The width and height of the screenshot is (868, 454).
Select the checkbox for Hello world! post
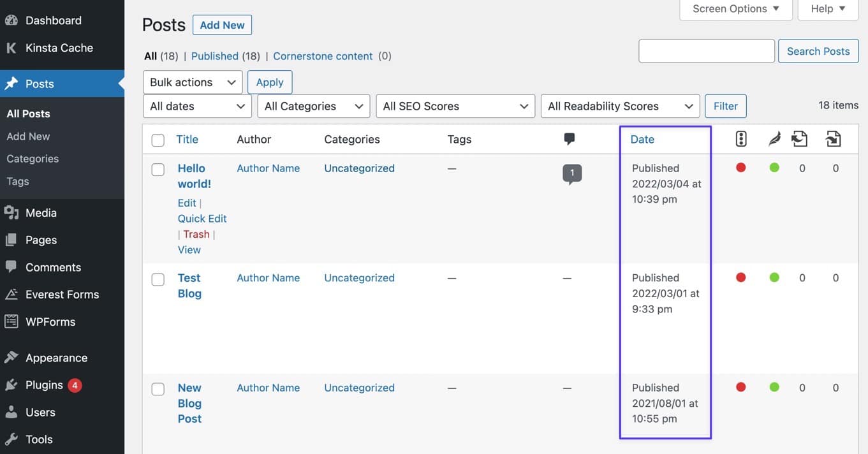[x=158, y=168]
